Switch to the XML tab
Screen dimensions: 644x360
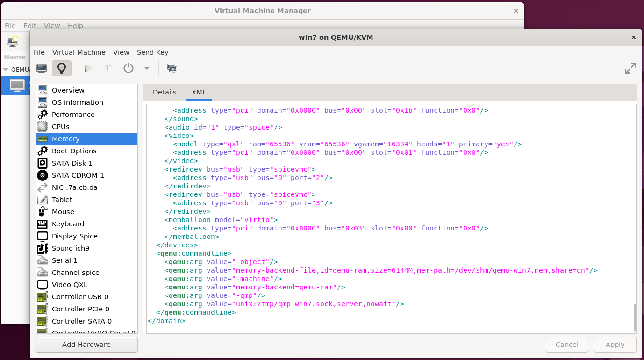[x=199, y=92]
